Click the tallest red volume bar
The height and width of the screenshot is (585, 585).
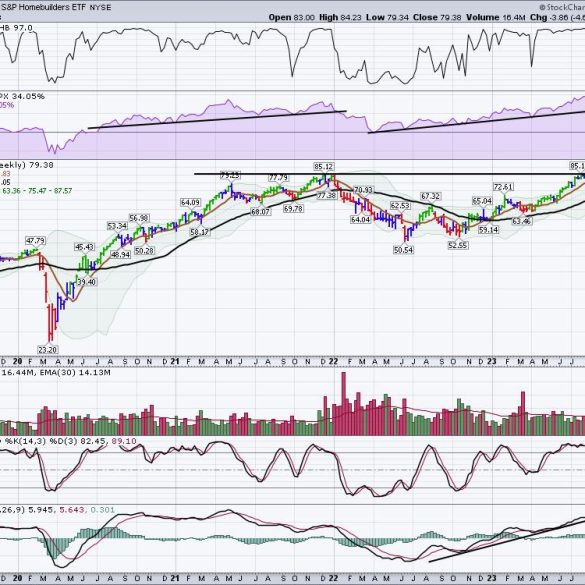click(344, 404)
